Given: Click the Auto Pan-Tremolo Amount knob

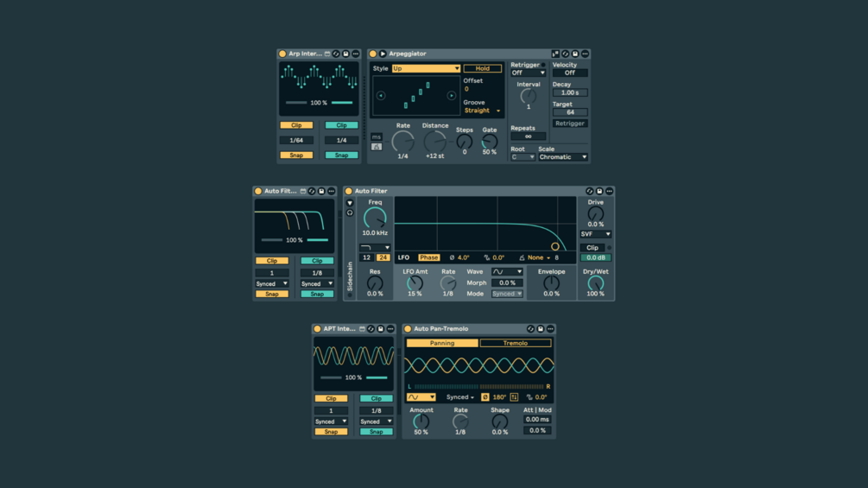Looking at the screenshot, I should [x=421, y=422].
